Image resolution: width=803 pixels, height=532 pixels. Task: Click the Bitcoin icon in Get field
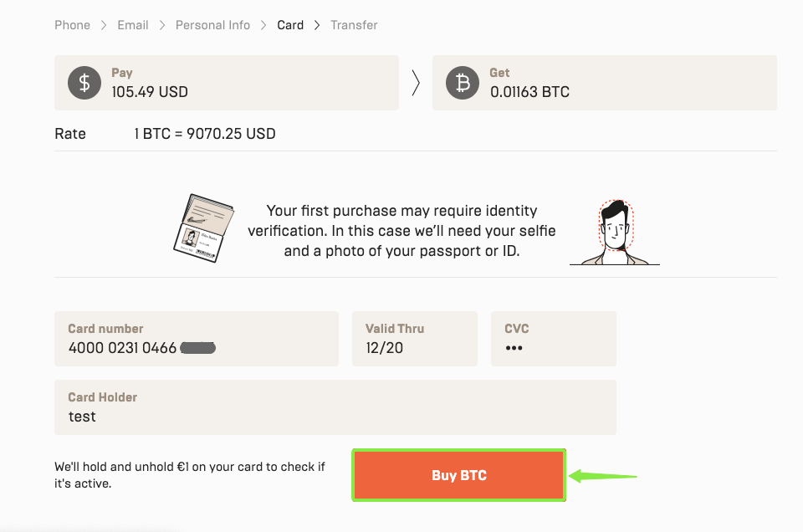[462, 83]
